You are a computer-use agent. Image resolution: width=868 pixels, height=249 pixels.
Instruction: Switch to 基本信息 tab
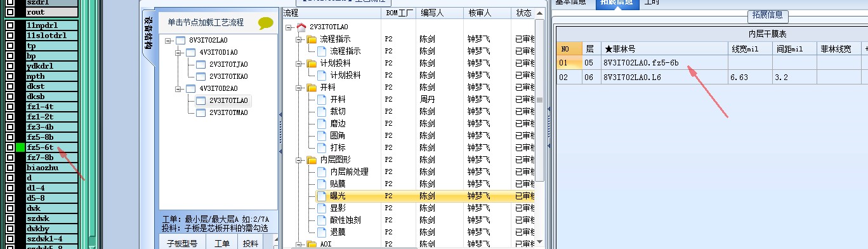click(570, 3)
